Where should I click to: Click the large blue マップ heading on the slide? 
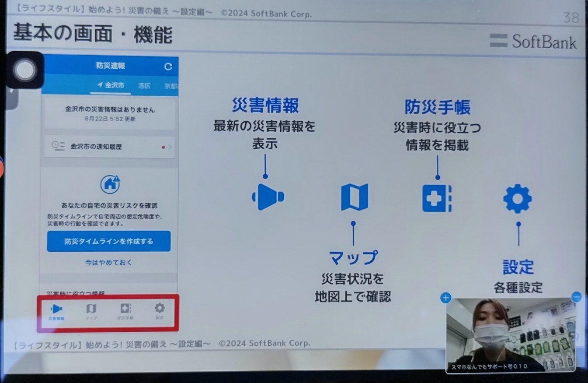[353, 258]
